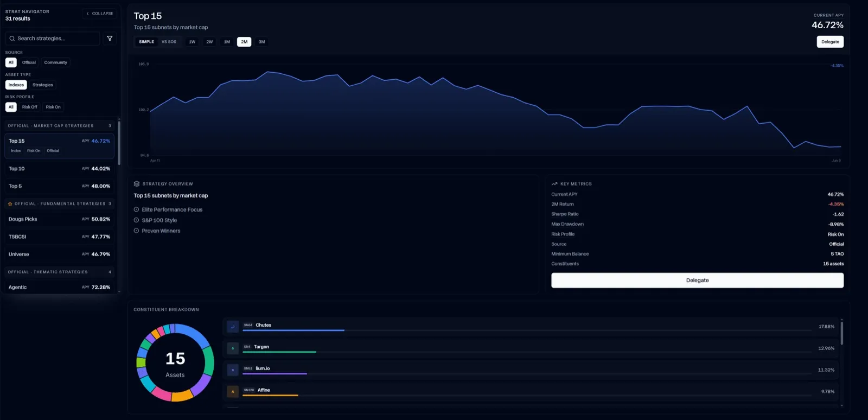Open the strategy filter funnel icon

coord(110,39)
